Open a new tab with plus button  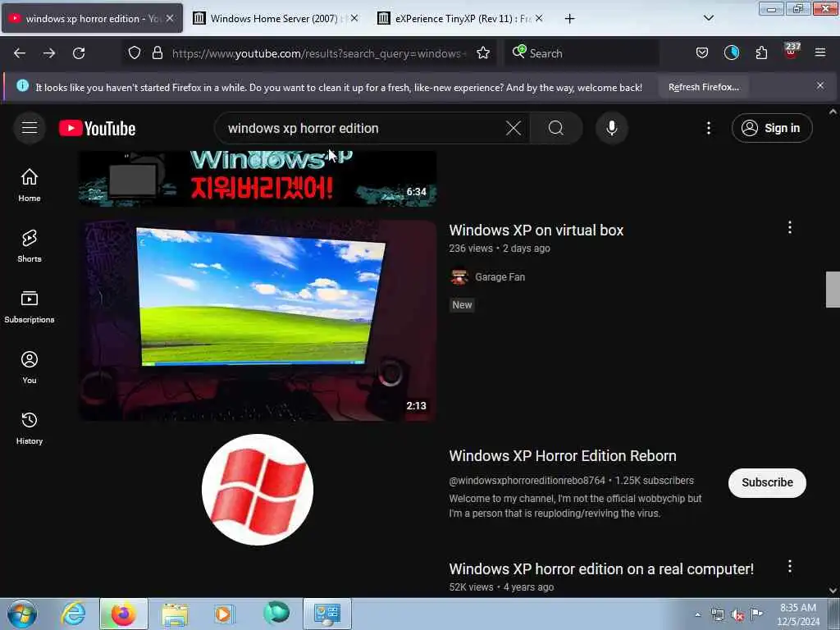click(569, 19)
